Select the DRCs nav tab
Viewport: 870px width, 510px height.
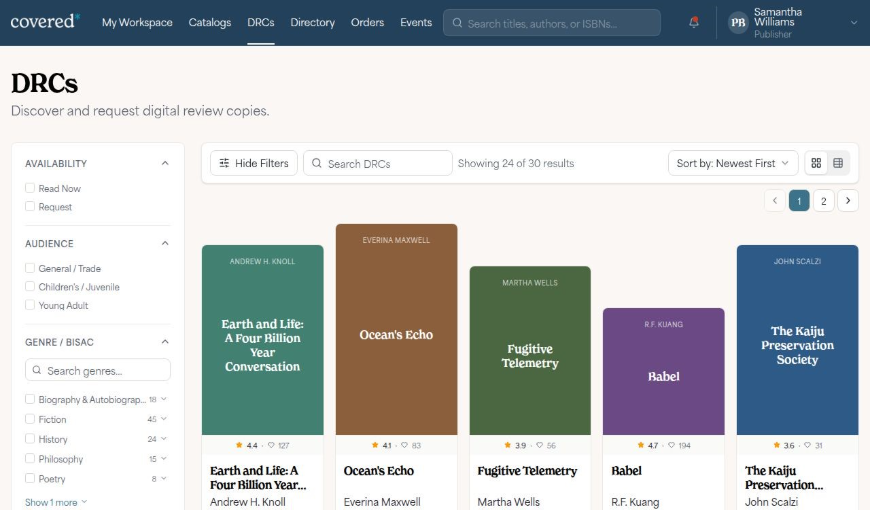point(261,22)
